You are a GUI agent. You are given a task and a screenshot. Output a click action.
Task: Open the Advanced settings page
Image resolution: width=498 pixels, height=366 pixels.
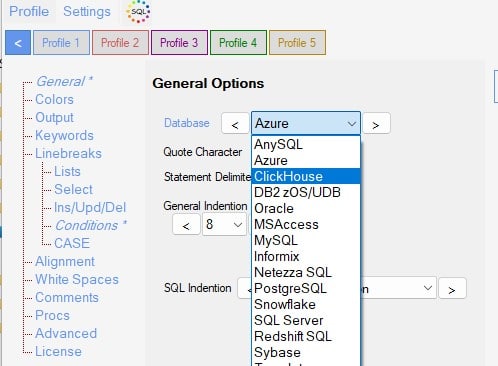click(x=66, y=333)
